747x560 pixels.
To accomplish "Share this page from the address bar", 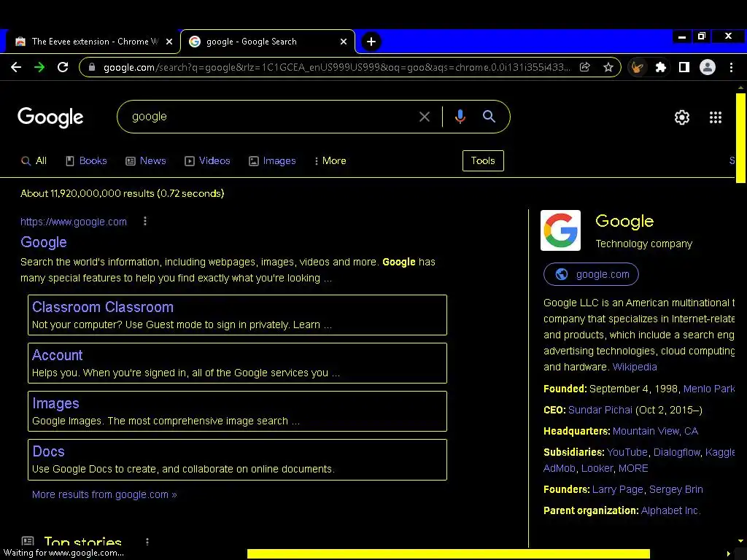I will pyautogui.click(x=584, y=67).
